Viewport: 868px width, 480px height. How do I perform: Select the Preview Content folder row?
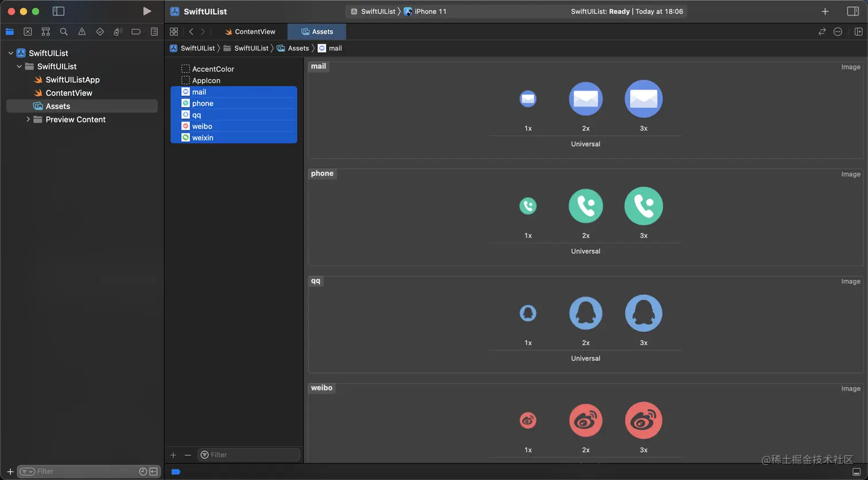click(82, 119)
